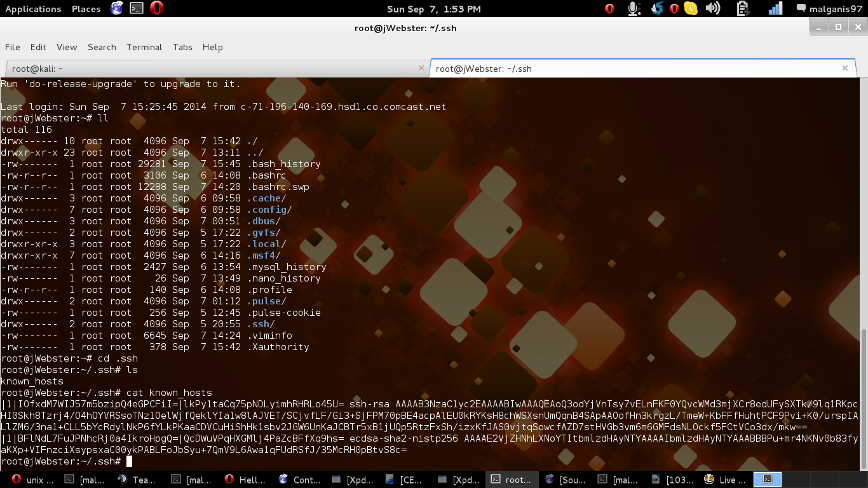
Task: Open the terminal View menu
Action: click(x=67, y=47)
